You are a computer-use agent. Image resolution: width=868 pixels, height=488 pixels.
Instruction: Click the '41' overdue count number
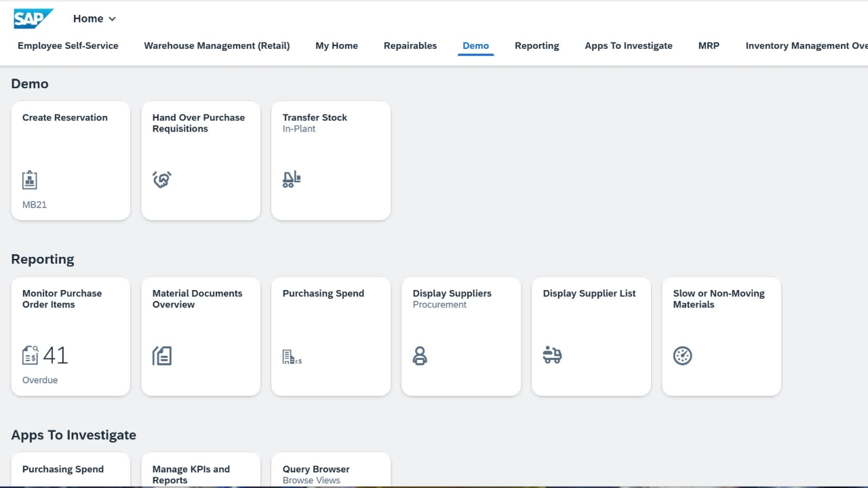pos(56,355)
